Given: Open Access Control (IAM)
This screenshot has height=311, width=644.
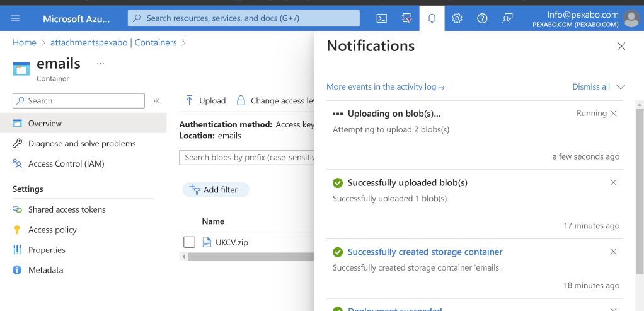Looking at the screenshot, I should tap(66, 164).
